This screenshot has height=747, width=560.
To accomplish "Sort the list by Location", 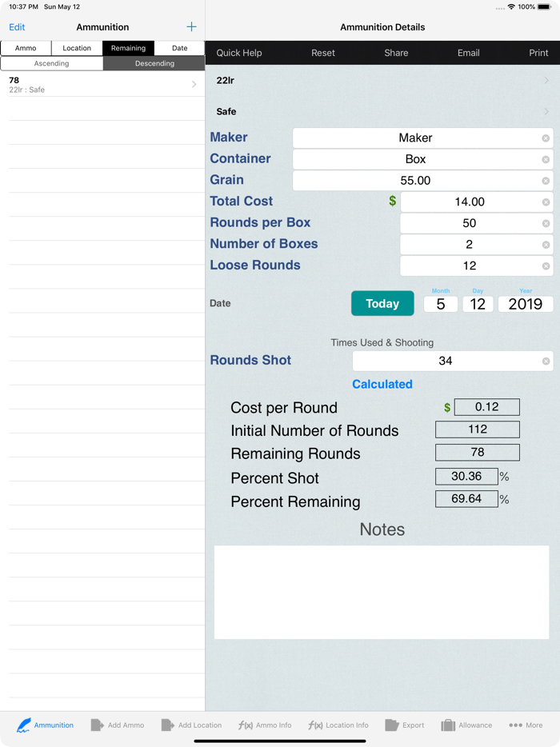I will [x=77, y=48].
